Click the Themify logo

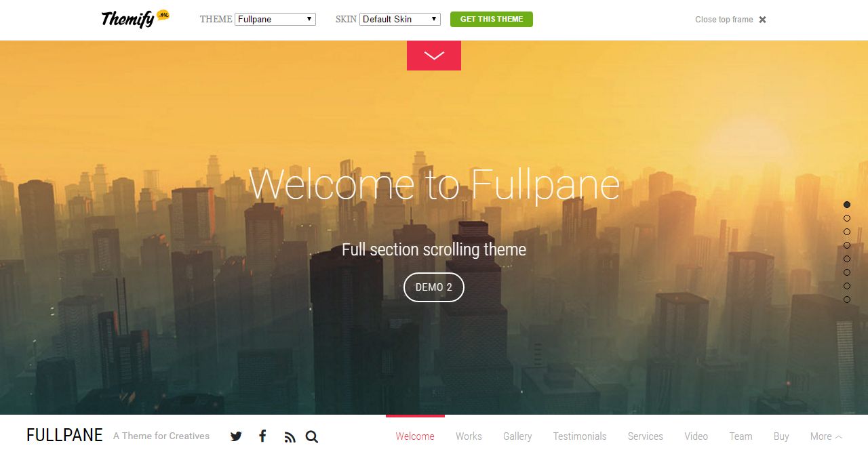[135, 18]
